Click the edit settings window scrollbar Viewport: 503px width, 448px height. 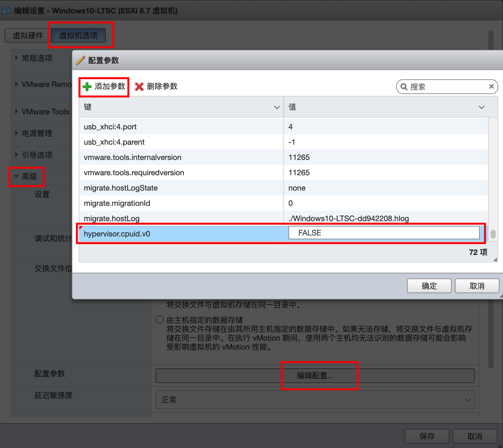click(x=491, y=199)
